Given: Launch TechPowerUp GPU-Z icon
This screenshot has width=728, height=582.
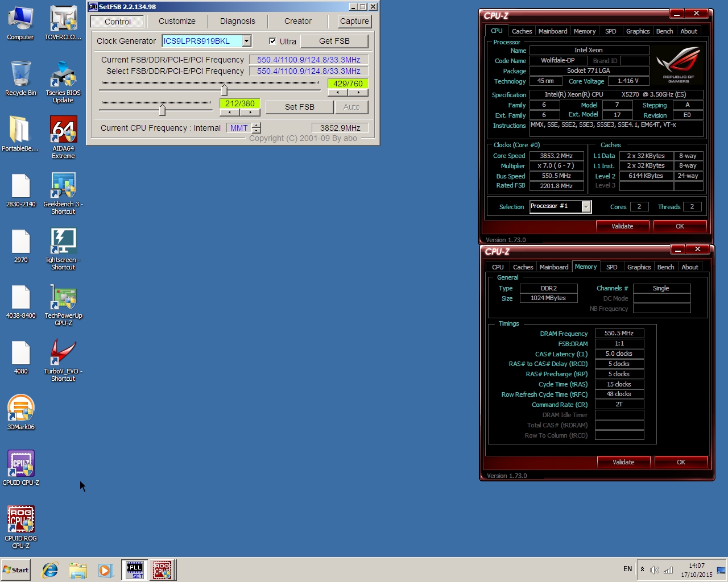Looking at the screenshot, I should tap(63, 305).
